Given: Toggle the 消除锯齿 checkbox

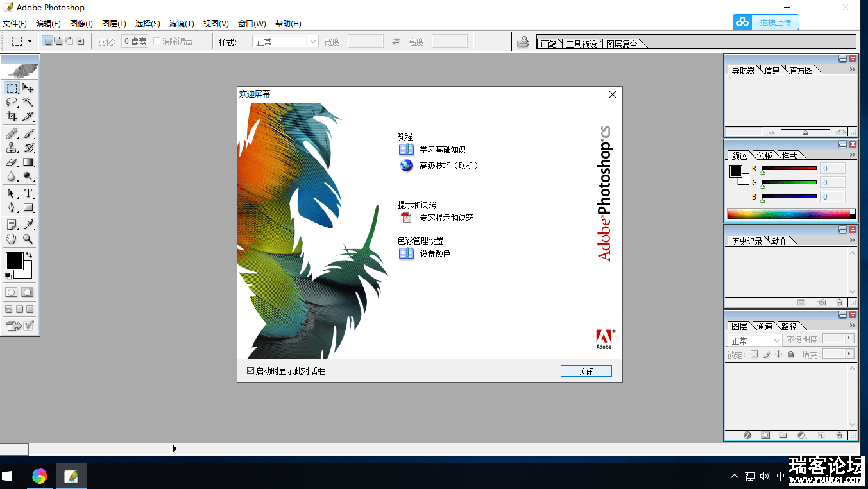Looking at the screenshot, I should pyautogui.click(x=157, y=41).
